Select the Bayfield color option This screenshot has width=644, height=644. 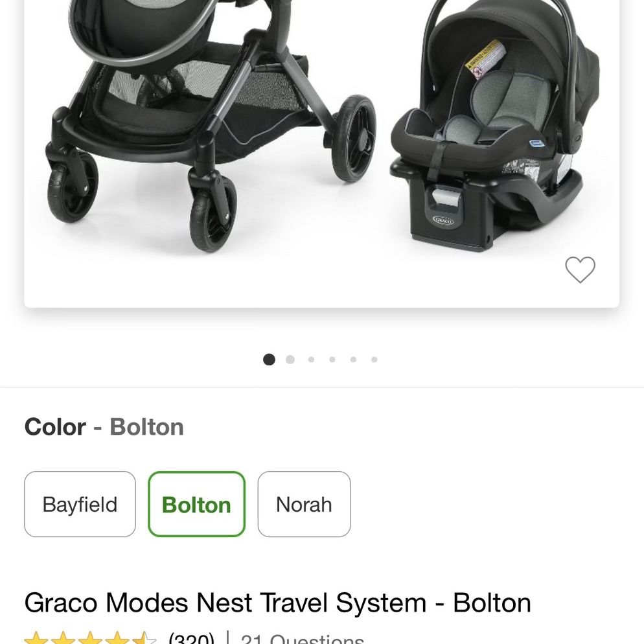coord(80,504)
